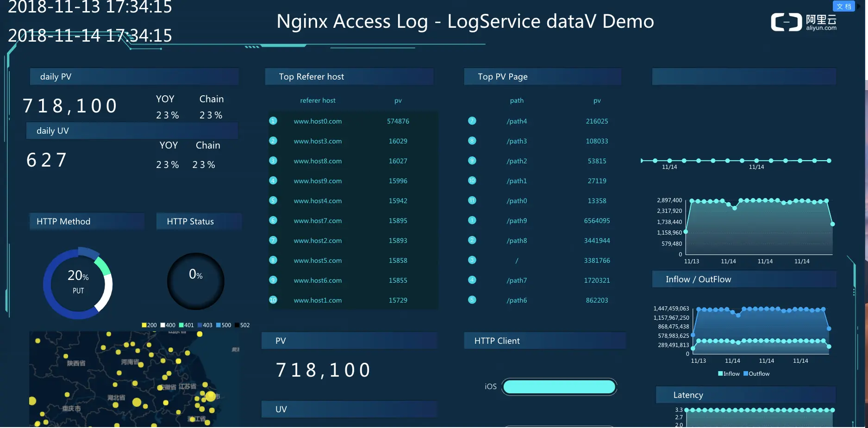Click rank badge beside www.host4.com
Image resolution: width=868 pixels, height=428 pixels.
pyautogui.click(x=273, y=200)
